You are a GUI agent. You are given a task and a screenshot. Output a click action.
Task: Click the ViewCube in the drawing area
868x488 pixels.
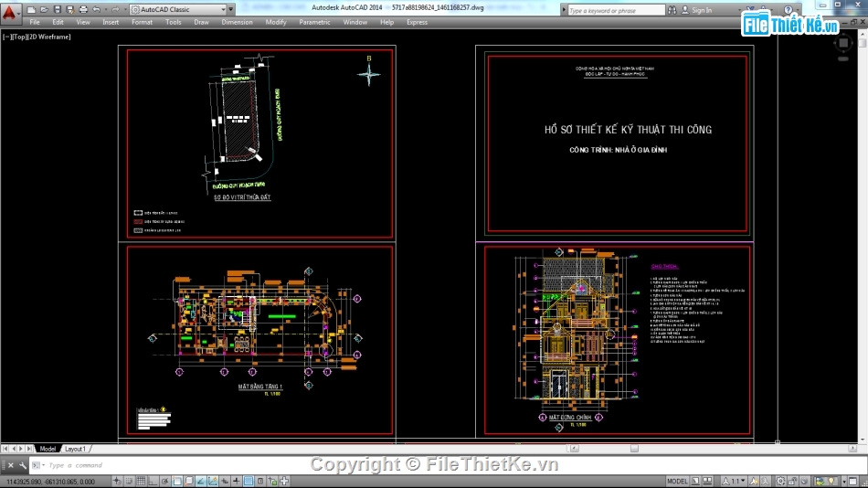[843, 43]
